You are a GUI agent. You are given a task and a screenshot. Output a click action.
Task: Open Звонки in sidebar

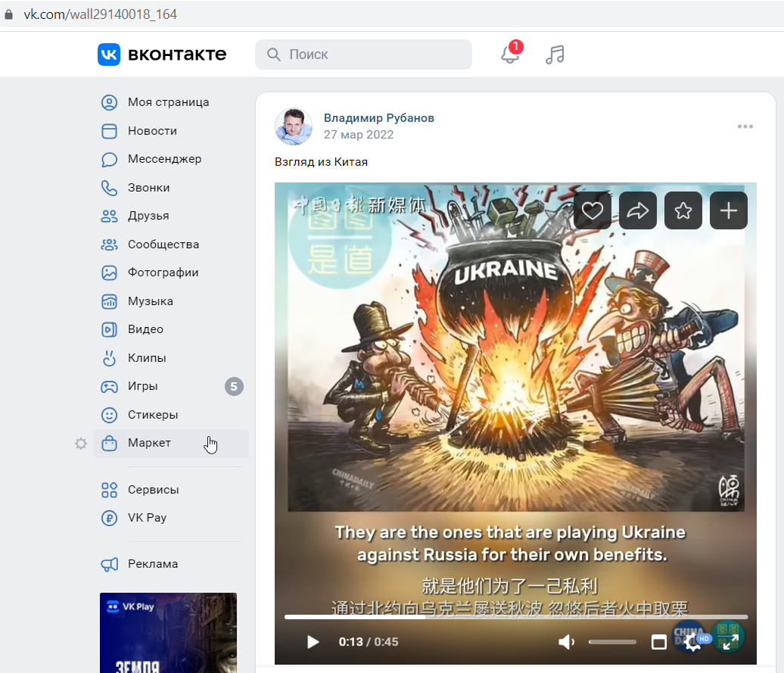(171, 188)
